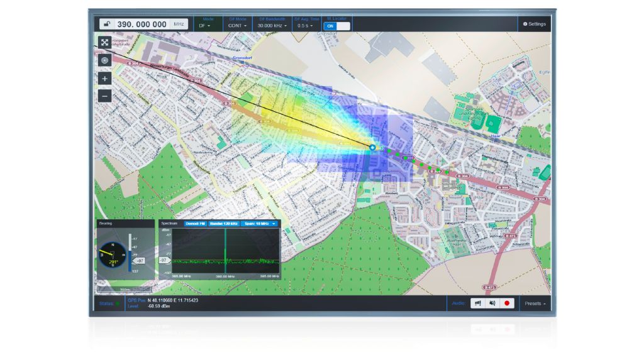Mute audio with the speaker icon
644x362 pixels.
(492, 303)
